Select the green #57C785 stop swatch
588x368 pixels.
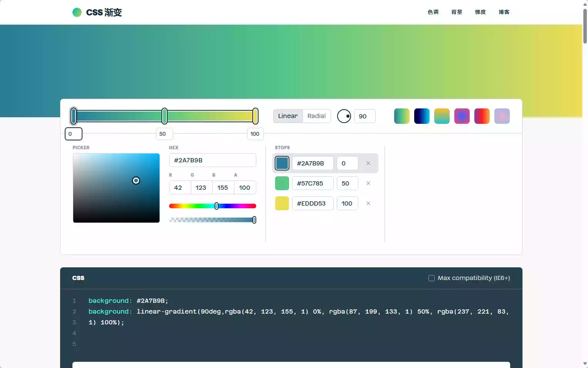(282, 183)
